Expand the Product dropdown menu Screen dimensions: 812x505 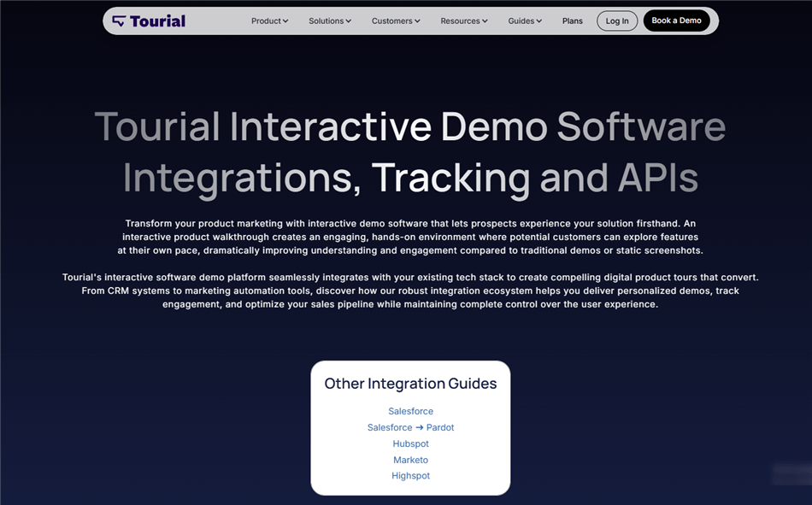(269, 21)
